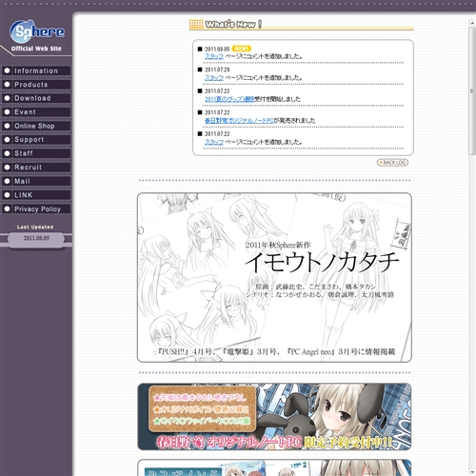Open the Staff page from sidebar
The width and height of the screenshot is (476, 476).
pos(36,153)
